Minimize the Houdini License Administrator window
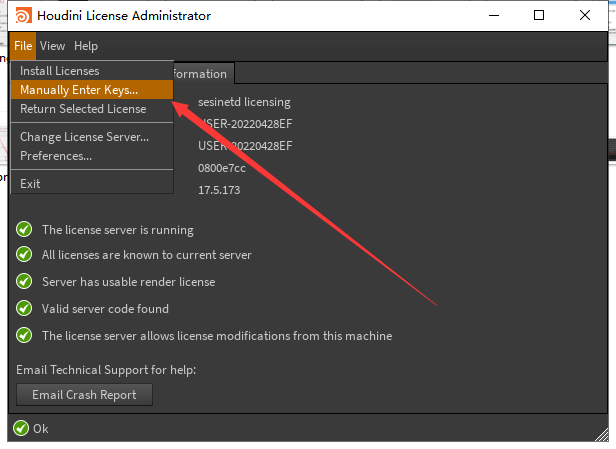The image size is (616, 449). point(494,16)
